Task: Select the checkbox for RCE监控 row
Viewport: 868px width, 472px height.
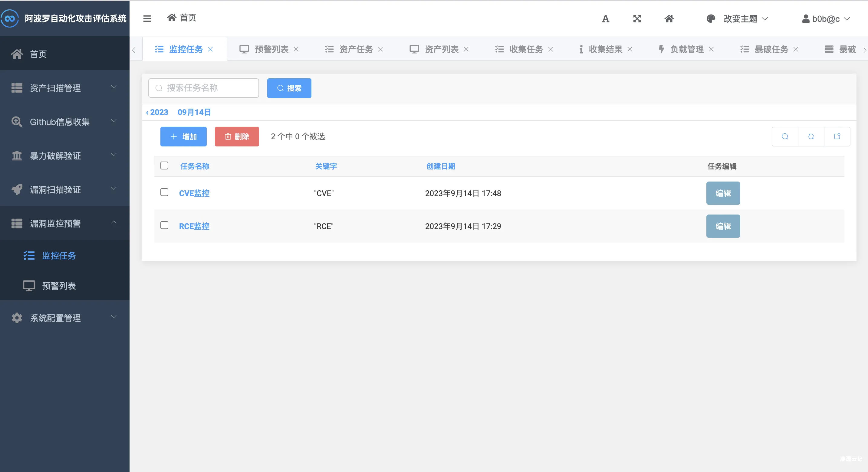Action: coord(164,226)
